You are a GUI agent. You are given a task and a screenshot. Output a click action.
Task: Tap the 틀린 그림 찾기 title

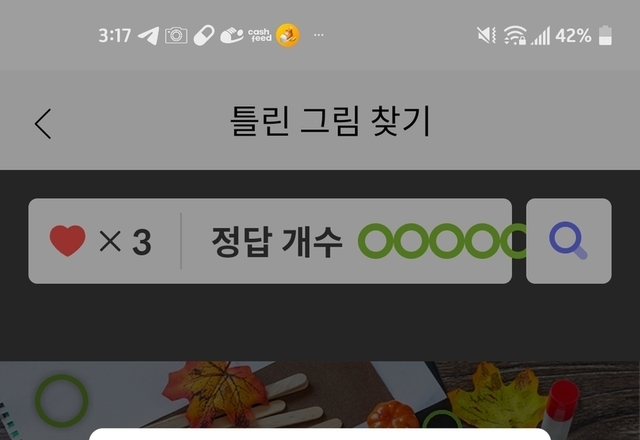pos(330,121)
